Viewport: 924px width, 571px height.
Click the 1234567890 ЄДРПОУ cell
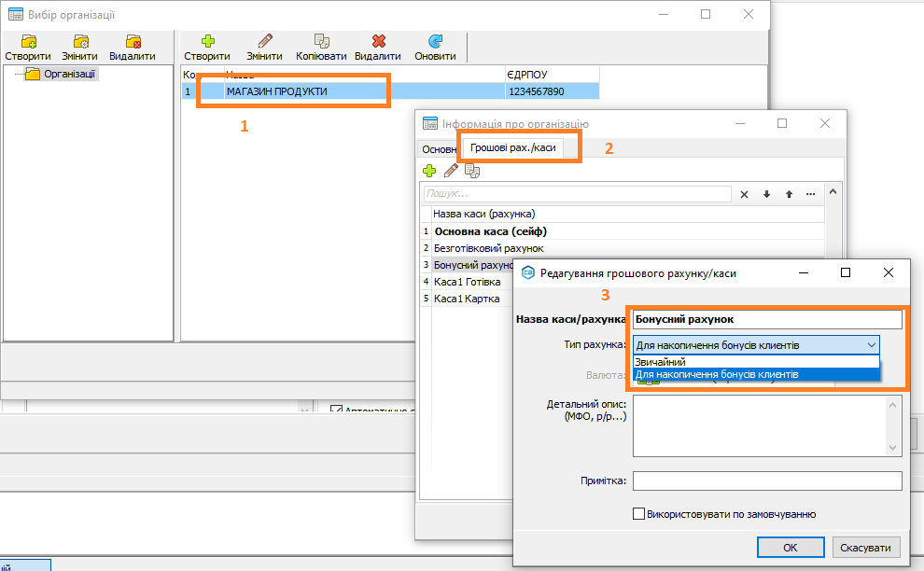[553, 91]
